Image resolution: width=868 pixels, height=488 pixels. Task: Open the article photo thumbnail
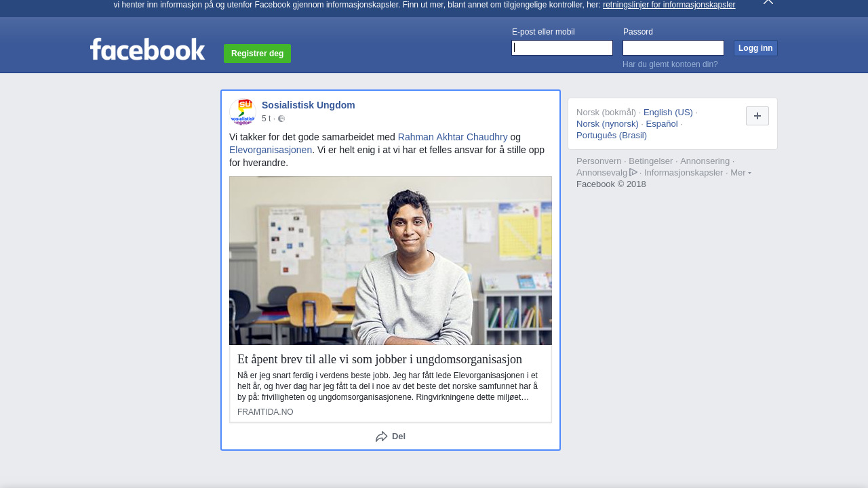[391, 261]
